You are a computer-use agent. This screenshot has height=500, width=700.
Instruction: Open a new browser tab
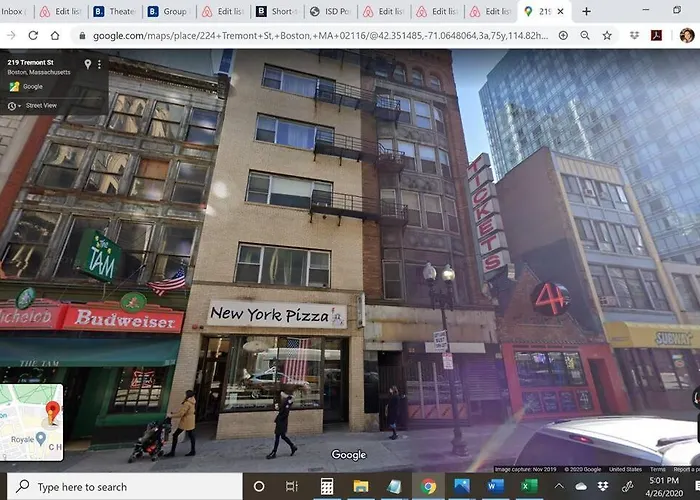point(586,12)
